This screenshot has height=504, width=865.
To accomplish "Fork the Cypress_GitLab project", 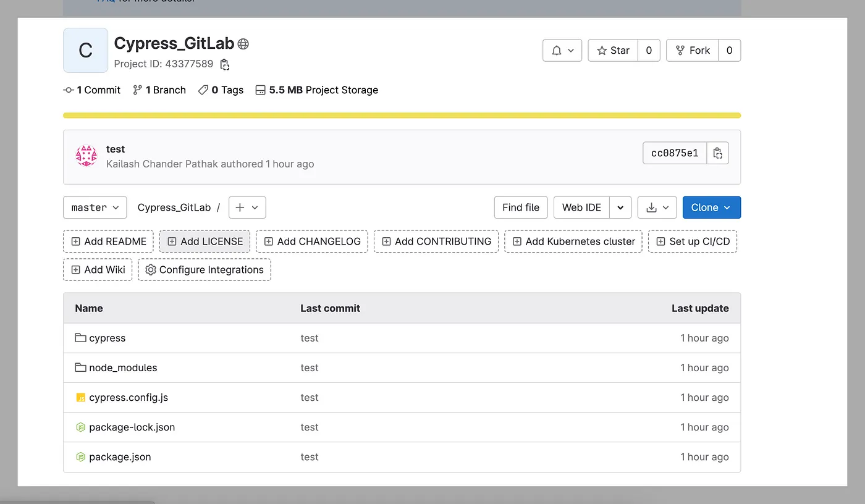I will pyautogui.click(x=693, y=51).
